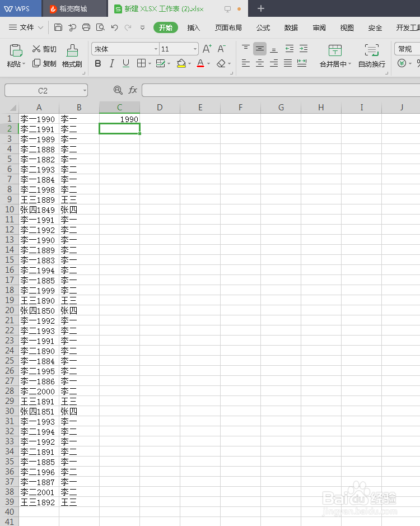Screen dimensions: 420x526
Task: Open the font name dropdown 宋体
Action: tap(156, 49)
